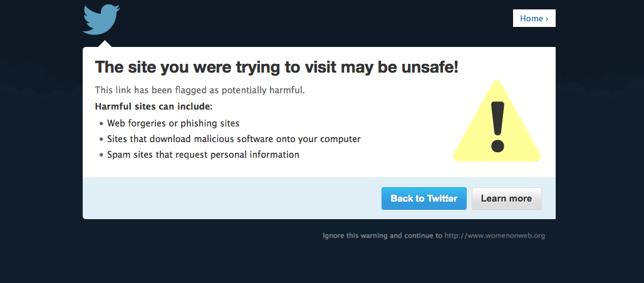Select 'Web forgeries or phishing sites' item
Screen dimensions: 644x283
pyautogui.click(x=173, y=123)
